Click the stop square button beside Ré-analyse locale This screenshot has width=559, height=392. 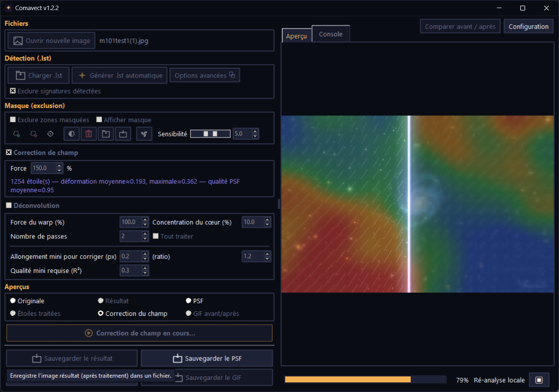(539, 380)
